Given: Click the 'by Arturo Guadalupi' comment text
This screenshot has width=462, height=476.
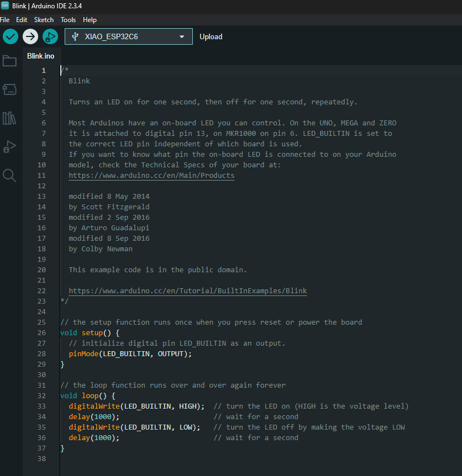Looking at the screenshot, I should tap(109, 228).
